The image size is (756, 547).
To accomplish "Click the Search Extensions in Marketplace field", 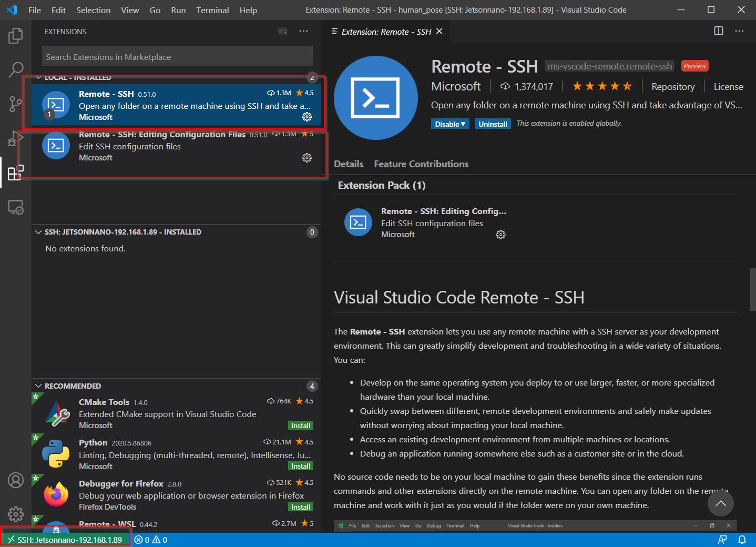I will coord(177,57).
